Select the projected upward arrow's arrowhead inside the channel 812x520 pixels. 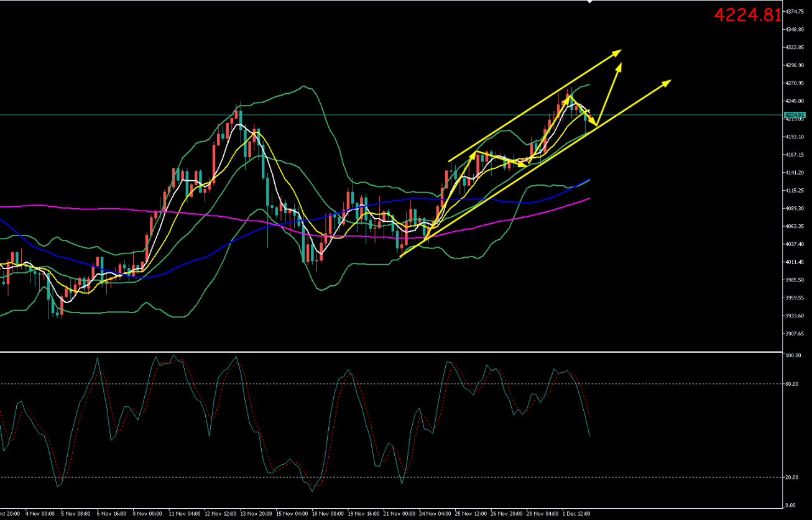[619, 66]
